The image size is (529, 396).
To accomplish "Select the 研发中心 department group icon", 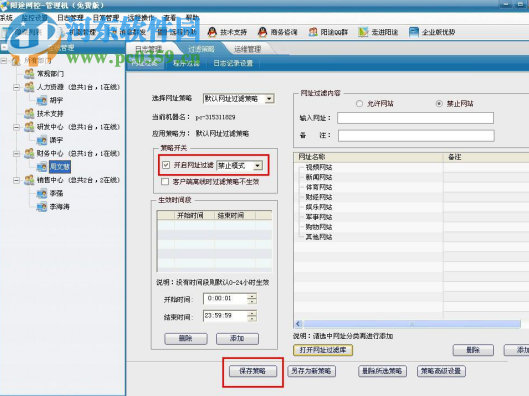I will (29, 127).
